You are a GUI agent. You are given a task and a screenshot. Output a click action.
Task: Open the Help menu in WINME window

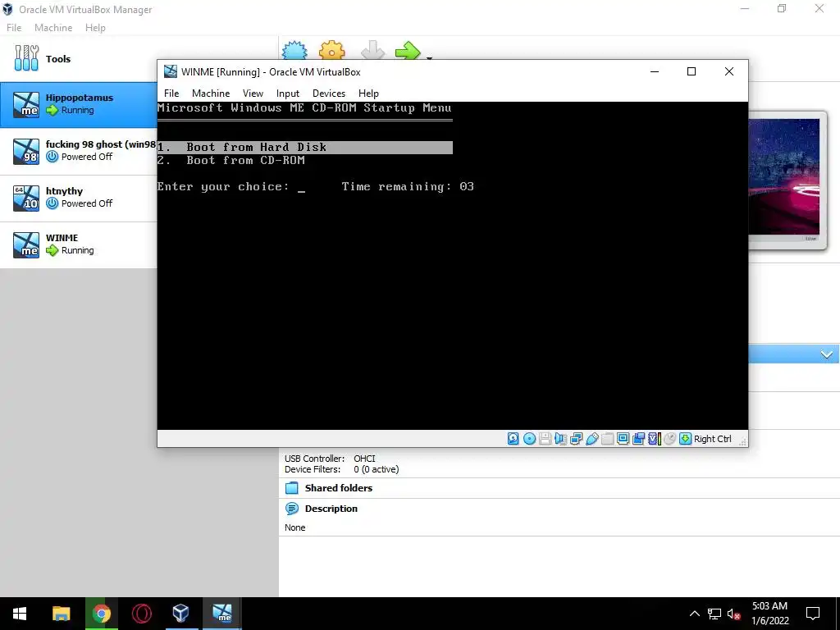pos(368,94)
